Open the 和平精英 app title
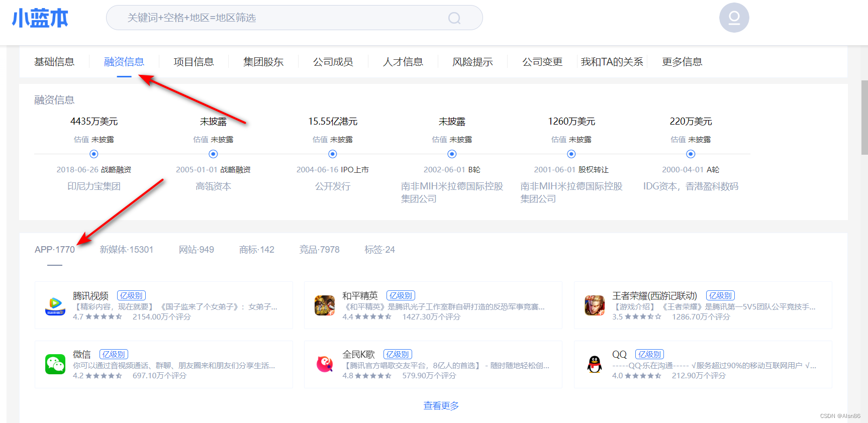The width and height of the screenshot is (868, 423). pos(360,296)
